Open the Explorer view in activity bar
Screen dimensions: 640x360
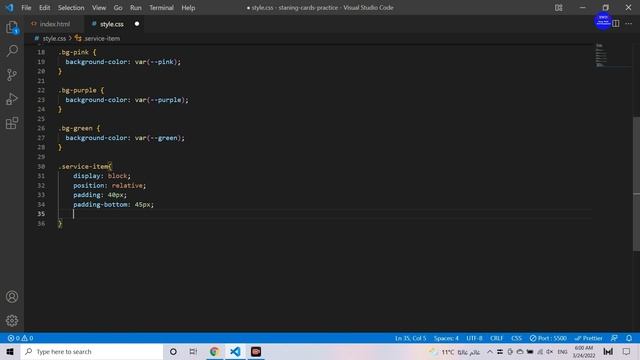pyautogui.click(x=12, y=27)
